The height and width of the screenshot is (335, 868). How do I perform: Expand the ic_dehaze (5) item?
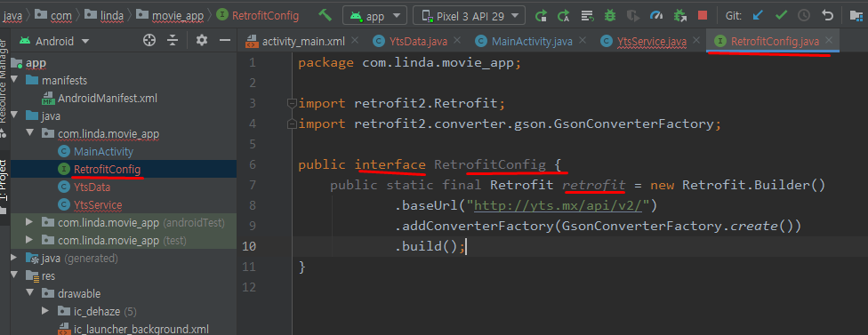point(46,311)
